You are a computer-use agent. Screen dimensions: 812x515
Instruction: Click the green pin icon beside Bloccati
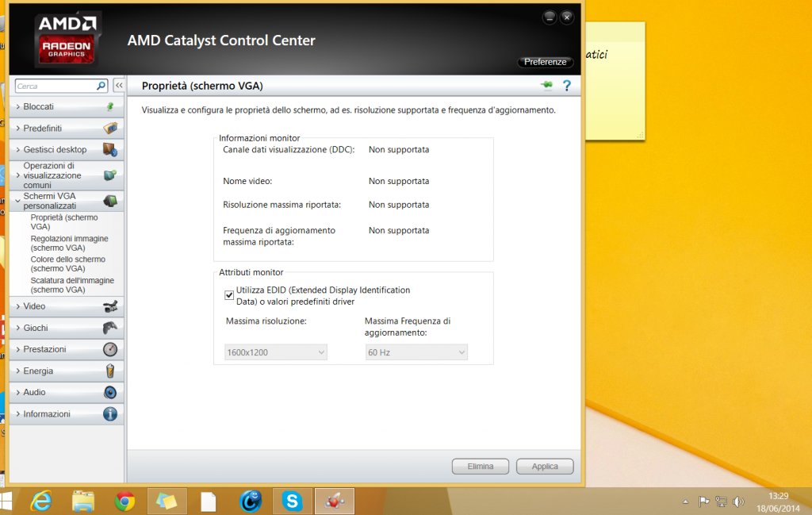[109, 106]
